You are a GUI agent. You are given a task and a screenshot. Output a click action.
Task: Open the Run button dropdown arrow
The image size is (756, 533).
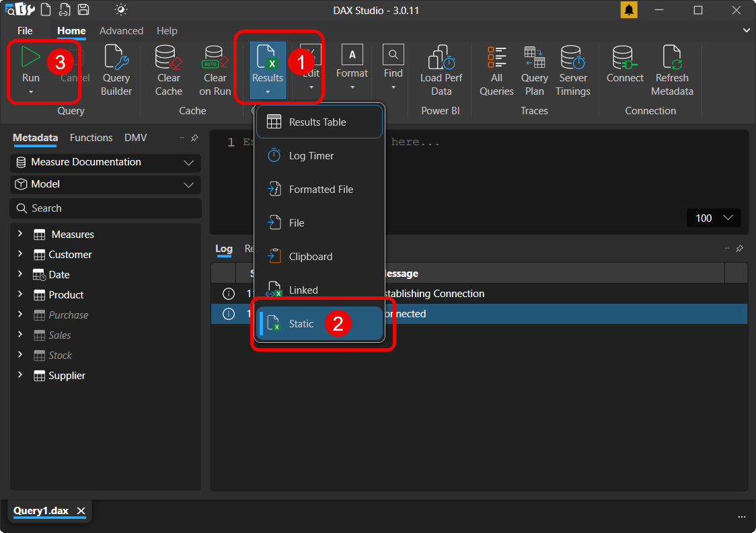coord(31,92)
